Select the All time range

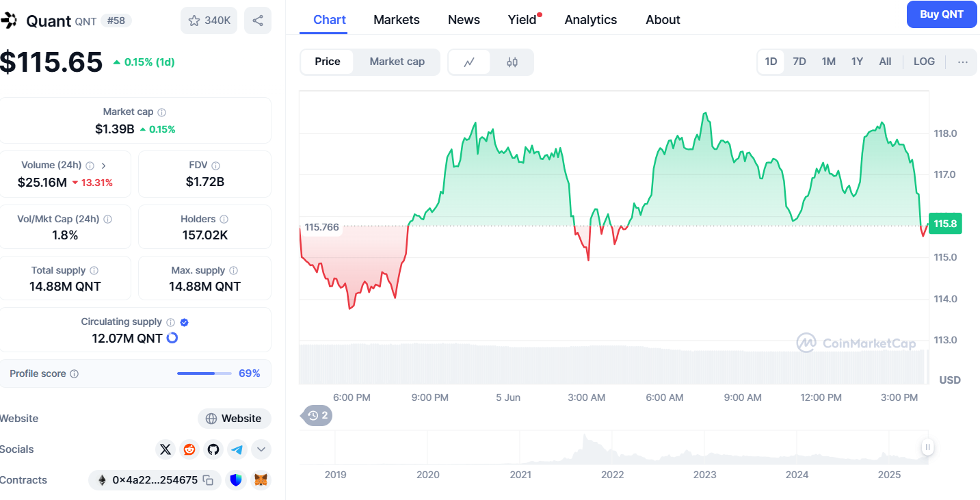[885, 62]
